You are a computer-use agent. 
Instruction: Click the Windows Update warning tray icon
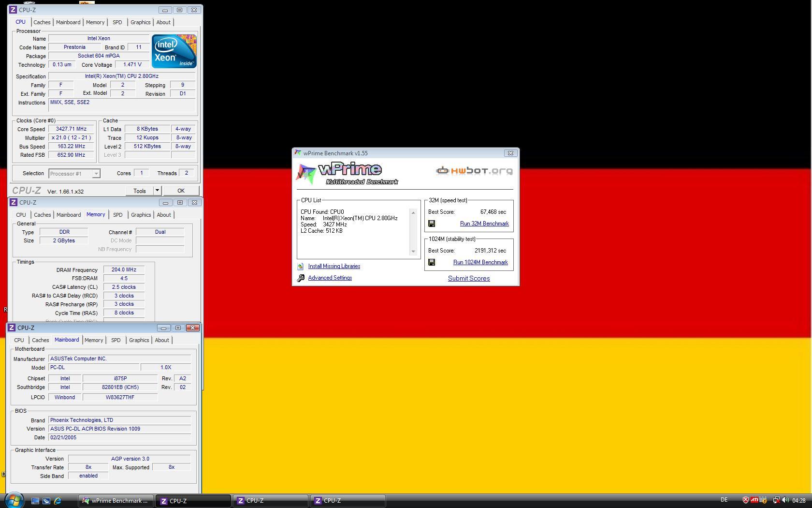[x=764, y=500]
